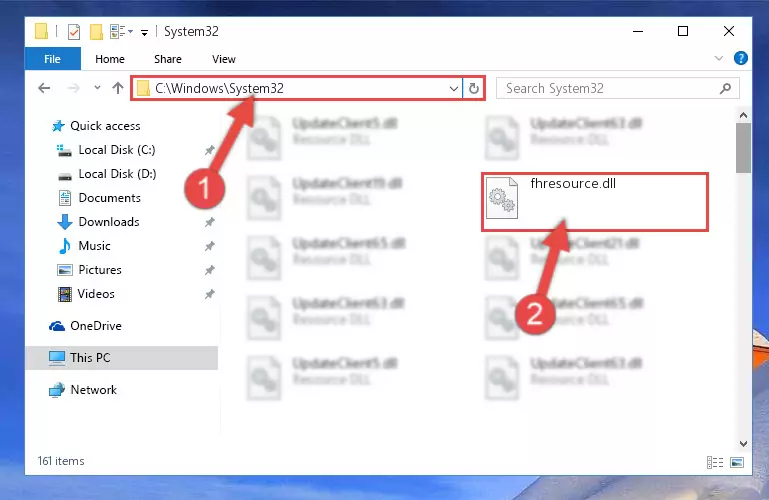Click the pin icon beside Music
769x500 pixels.
[x=209, y=246]
